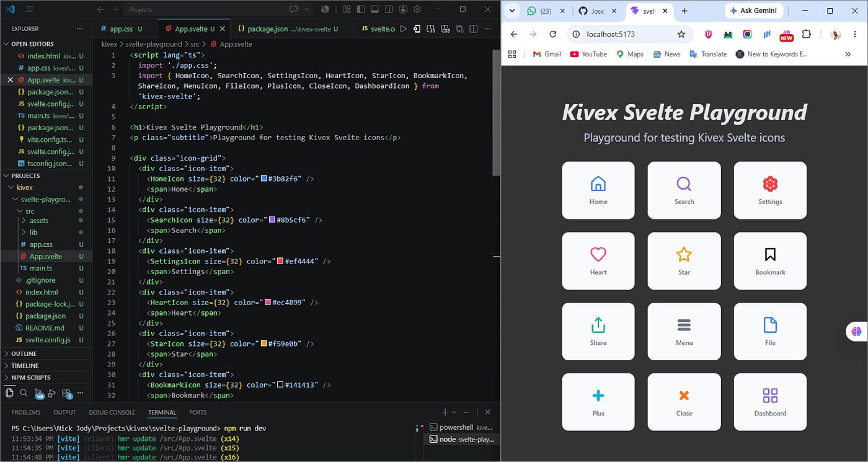Click the #3b82f6 color swatch in code
Image resolution: width=868 pixels, height=462 pixels.
pyautogui.click(x=264, y=179)
